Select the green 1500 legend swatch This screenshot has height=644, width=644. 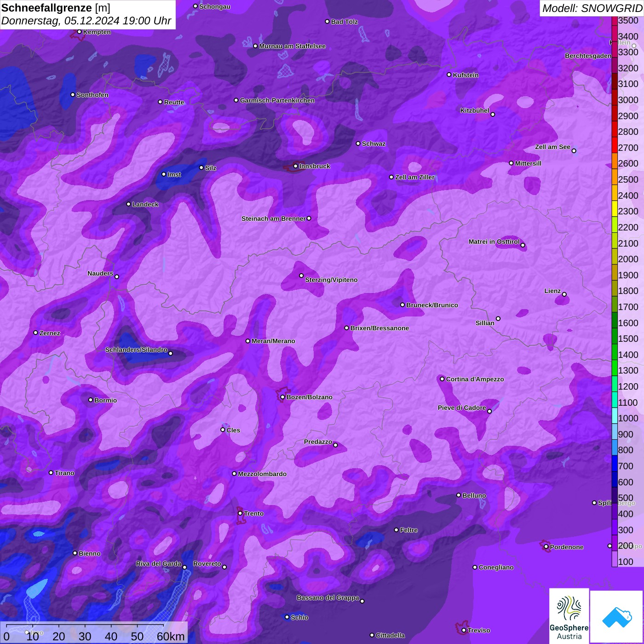pyautogui.click(x=615, y=336)
